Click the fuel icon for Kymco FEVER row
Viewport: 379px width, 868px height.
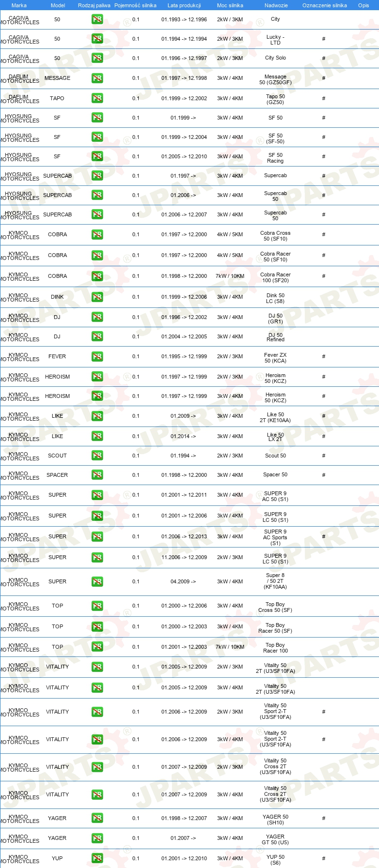[97, 356]
